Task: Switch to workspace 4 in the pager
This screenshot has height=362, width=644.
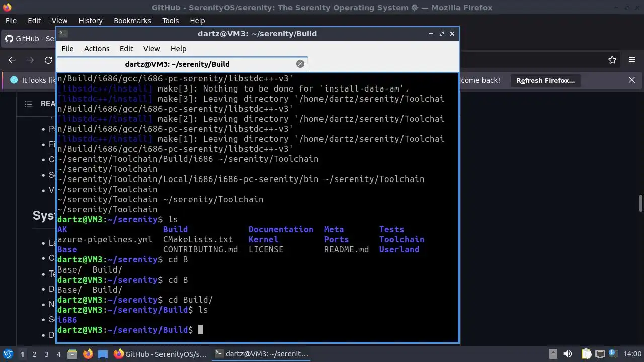Action: 58,354
